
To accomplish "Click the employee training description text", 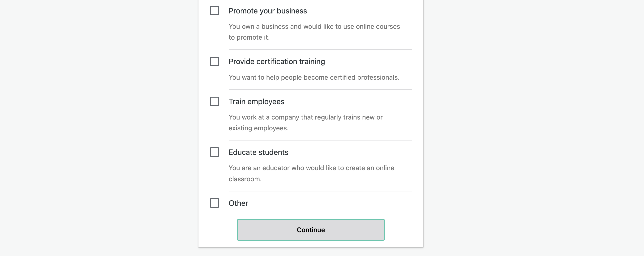I will coord(305,123).
